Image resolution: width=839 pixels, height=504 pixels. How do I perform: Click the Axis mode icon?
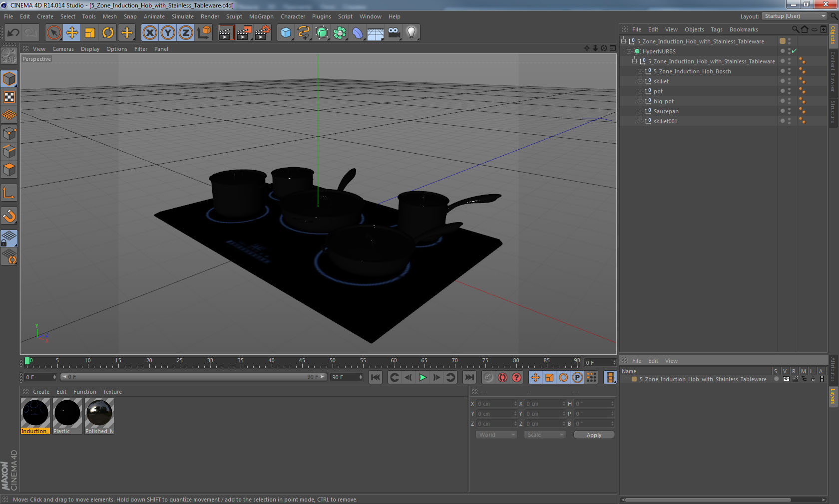[9, 193]
